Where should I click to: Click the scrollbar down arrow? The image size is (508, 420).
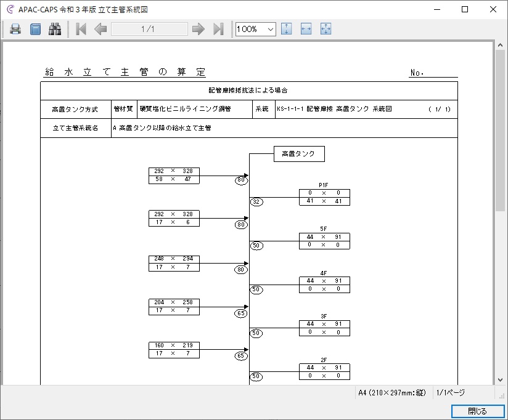coord(500,380)
